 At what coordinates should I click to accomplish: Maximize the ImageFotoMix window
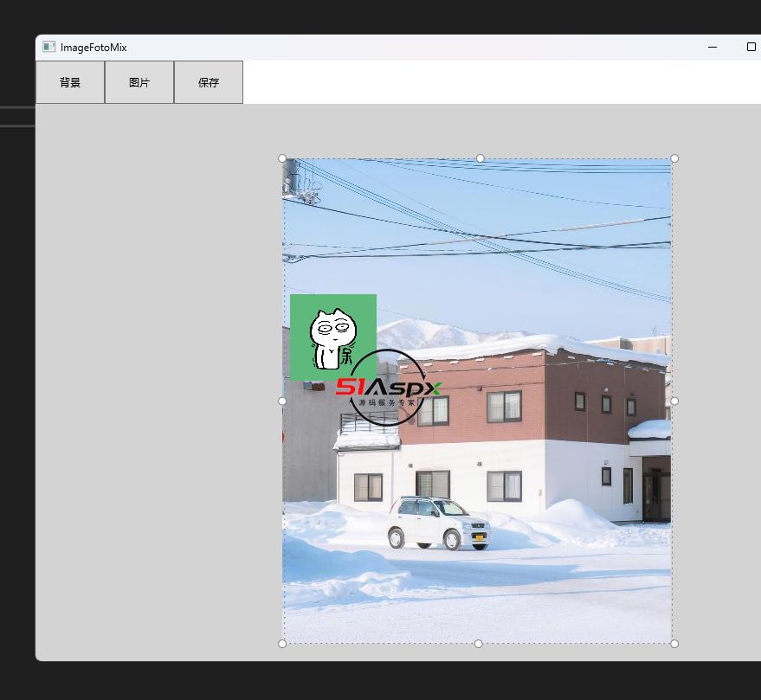(x=751, y=47)
